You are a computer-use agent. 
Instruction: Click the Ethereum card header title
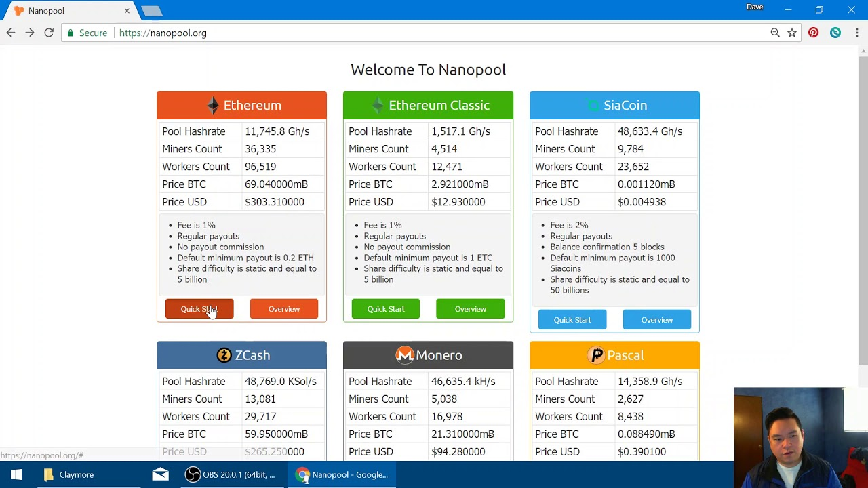[252, 105]
